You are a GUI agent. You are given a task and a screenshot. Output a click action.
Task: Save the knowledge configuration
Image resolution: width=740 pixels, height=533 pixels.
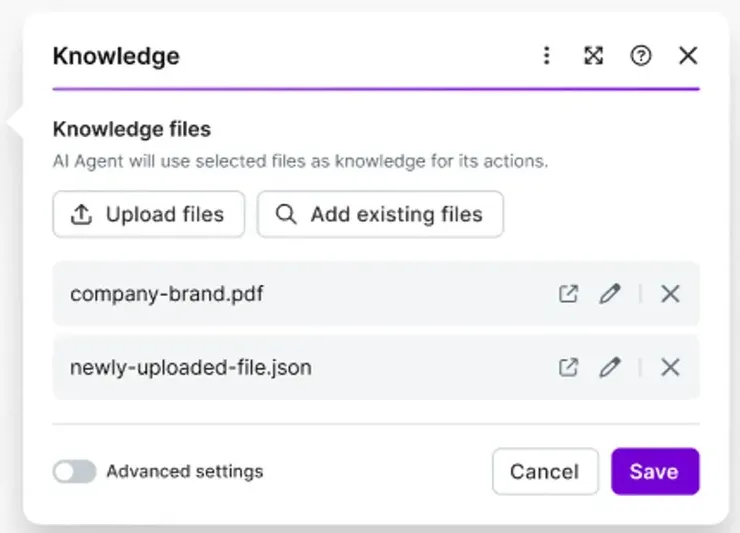pyautogui.click(x=655, y=471)
